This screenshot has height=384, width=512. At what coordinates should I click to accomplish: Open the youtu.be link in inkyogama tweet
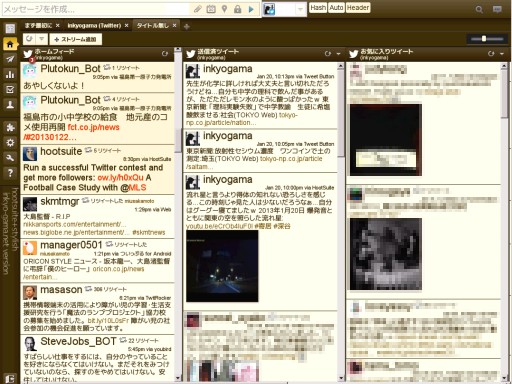219,226
